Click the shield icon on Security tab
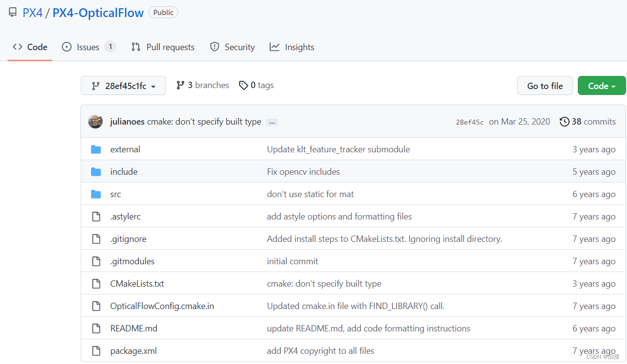Screen dimensions: 627x364 pos(214,47)
